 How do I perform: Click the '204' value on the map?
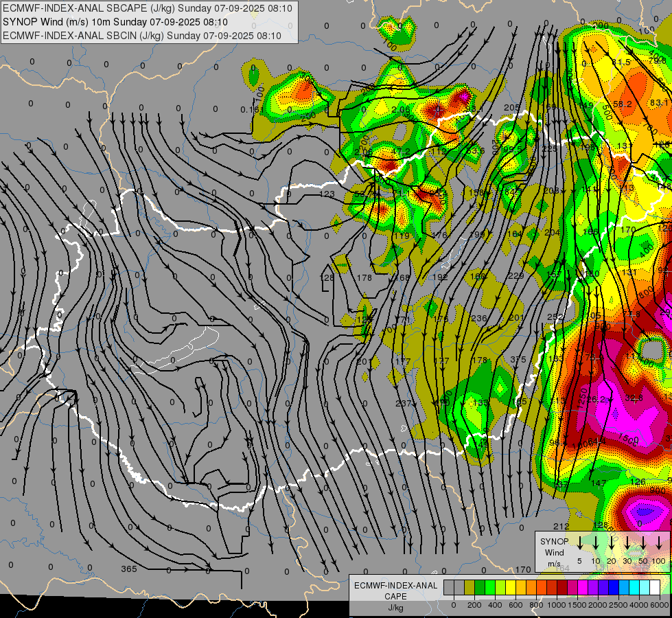(x=553, y=233)
